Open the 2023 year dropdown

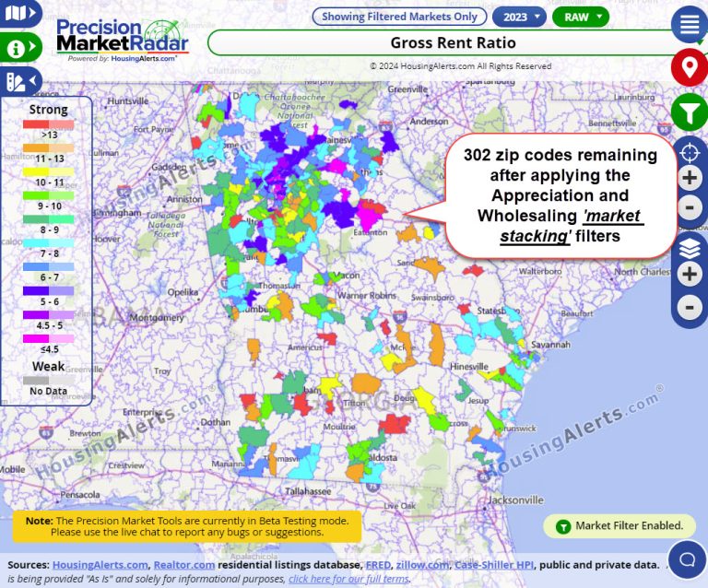click(520, 17)
